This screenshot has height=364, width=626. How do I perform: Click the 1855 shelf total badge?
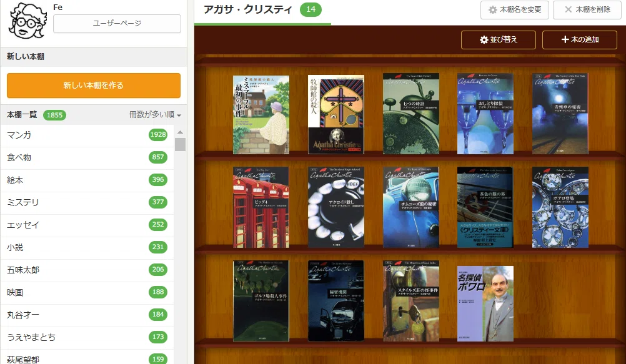pyautogui.click(x=55, y=115)
